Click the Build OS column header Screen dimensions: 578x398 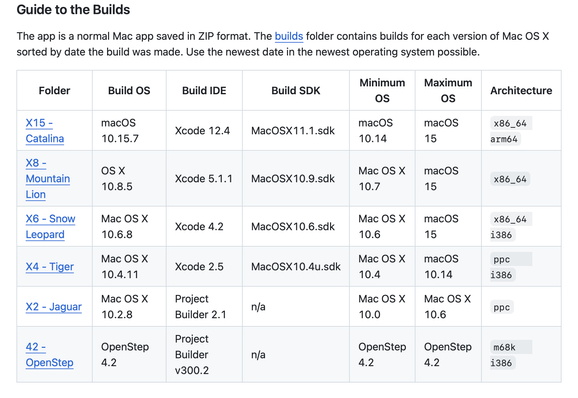point(129,91)
